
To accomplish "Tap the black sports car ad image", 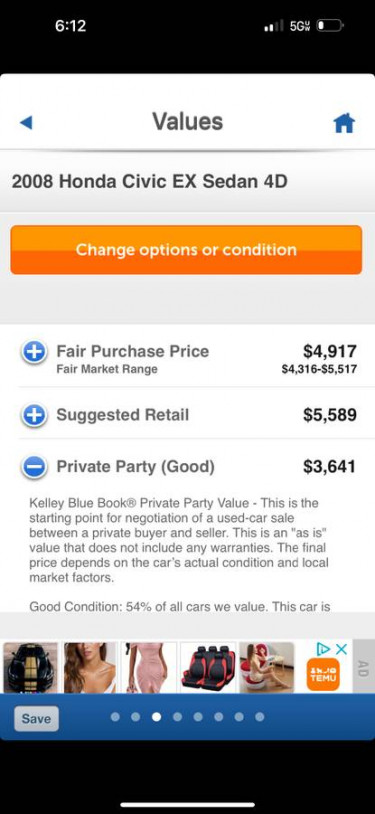I will [x=31, y=667].
